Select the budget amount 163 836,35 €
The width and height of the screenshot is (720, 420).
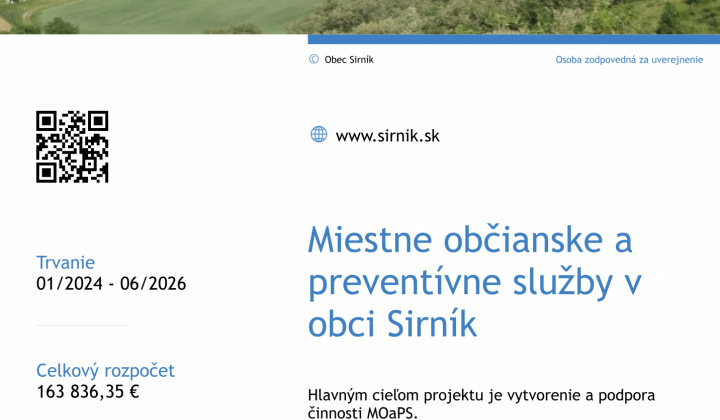coord(88,392)
